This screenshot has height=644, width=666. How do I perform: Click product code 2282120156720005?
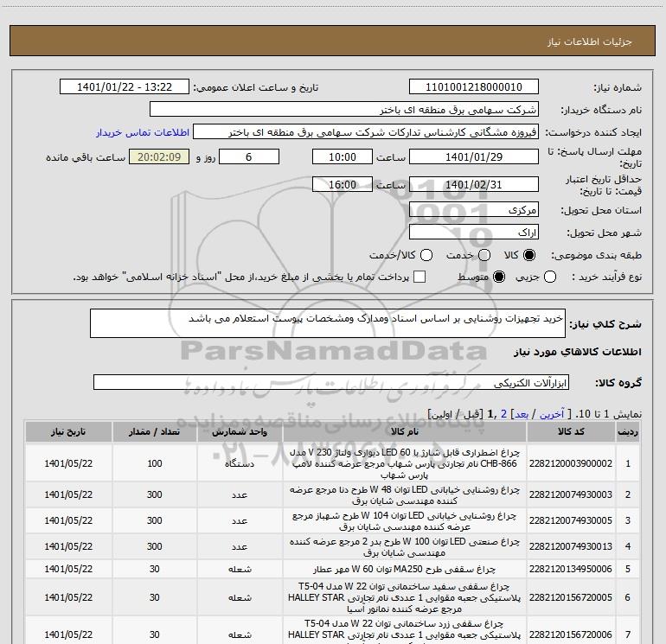point(571,597)
